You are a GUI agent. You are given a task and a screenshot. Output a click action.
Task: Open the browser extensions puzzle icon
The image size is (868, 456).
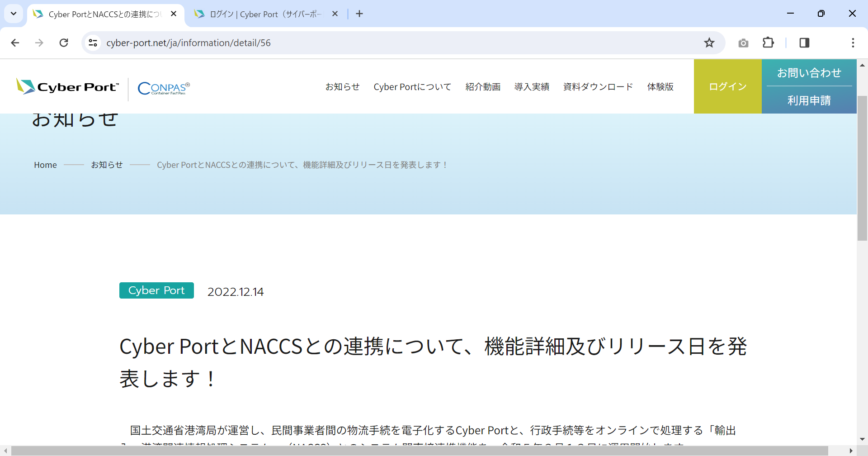coord(768,43)
